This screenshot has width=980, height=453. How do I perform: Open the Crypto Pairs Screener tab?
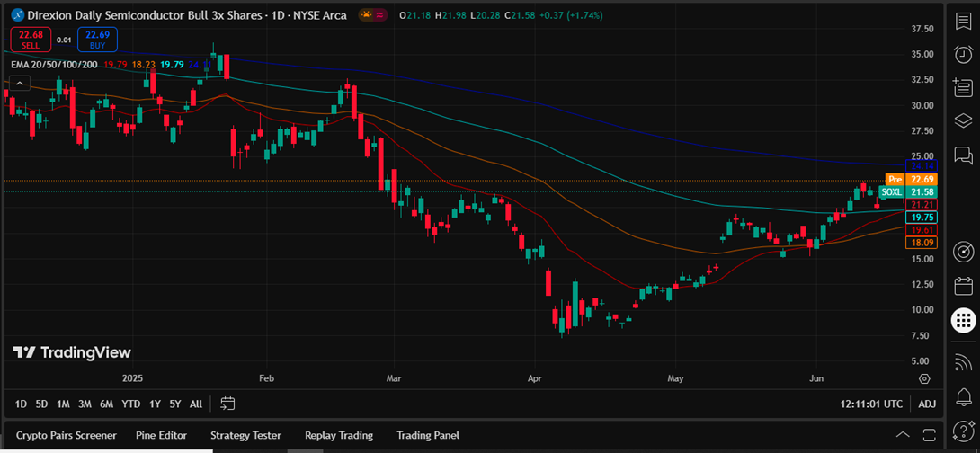[67, 435]
